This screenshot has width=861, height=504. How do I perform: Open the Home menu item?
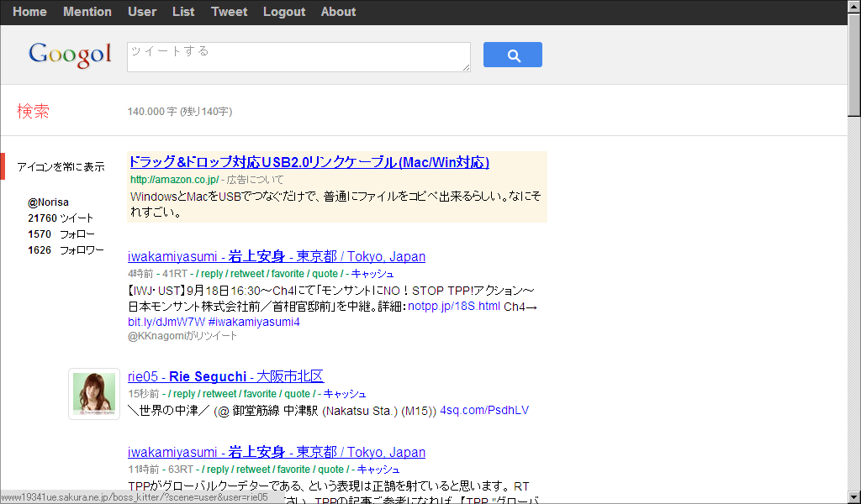29,12
